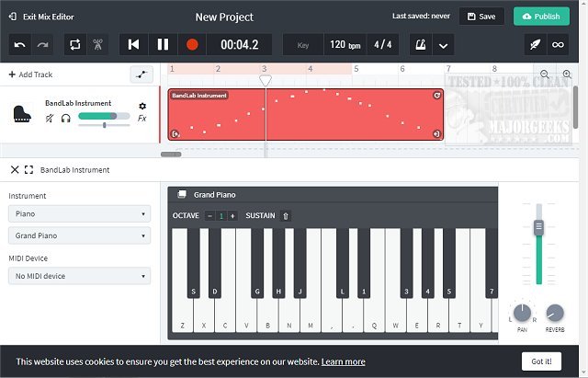Mute the BandLab Instrument track
This screenshot has width=588, height=378.
(x=50, y=119)
